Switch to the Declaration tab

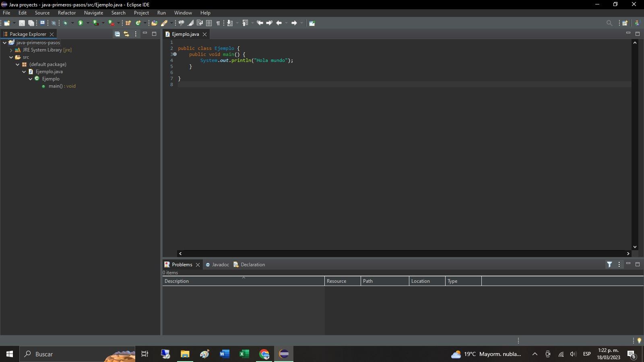tap(249, 265)
